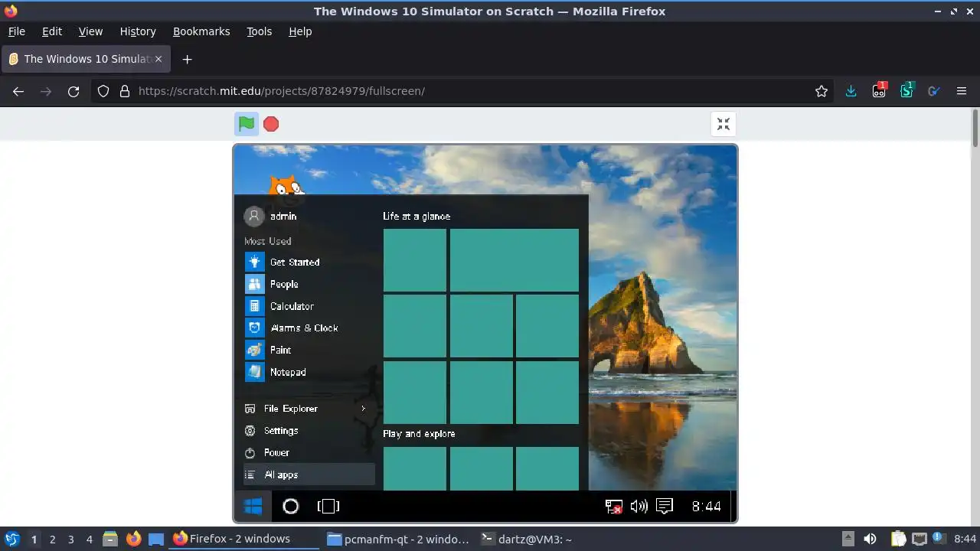
Task: Click the simulator network status icon
Action: tap(613, 507)
